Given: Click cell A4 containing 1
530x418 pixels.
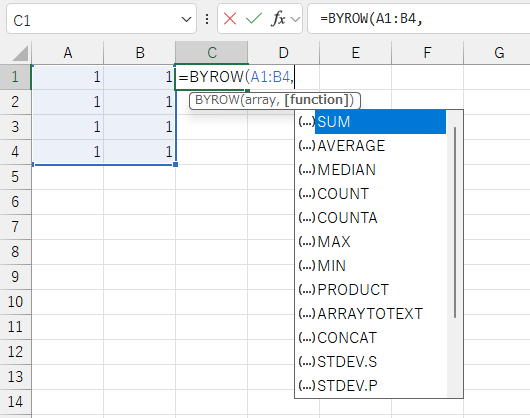Looking at the screenshot, I should tap(68, 152).
